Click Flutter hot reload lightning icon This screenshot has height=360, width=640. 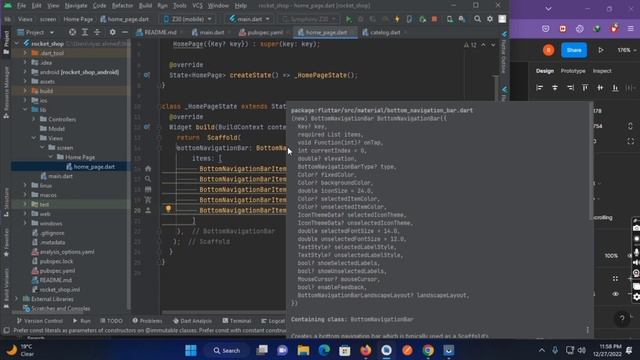[397, 19]
